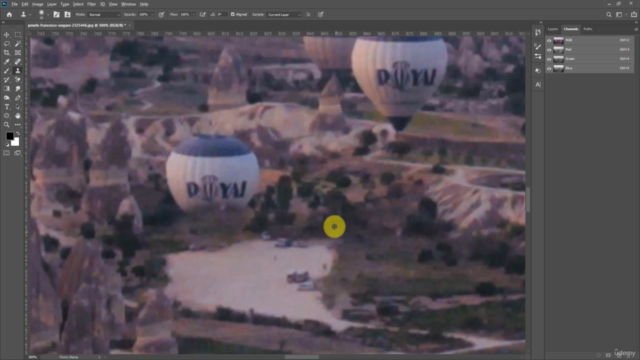
Task: Reset default foreground and background colors
Action: pos(7,144)
